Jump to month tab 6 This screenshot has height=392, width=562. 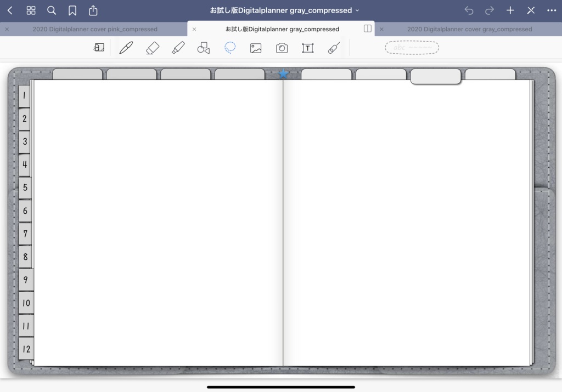25,211
